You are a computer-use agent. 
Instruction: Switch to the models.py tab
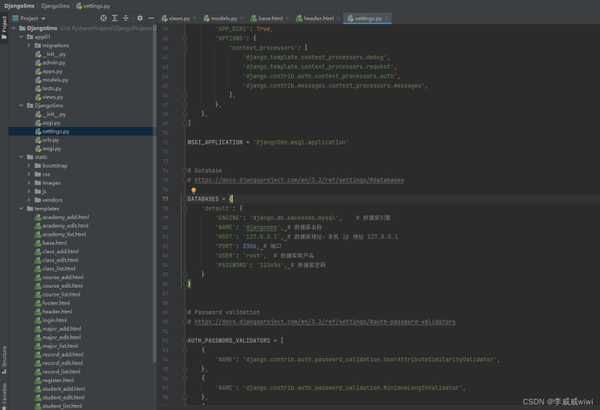pyautogui.click(x=226, y=18)
